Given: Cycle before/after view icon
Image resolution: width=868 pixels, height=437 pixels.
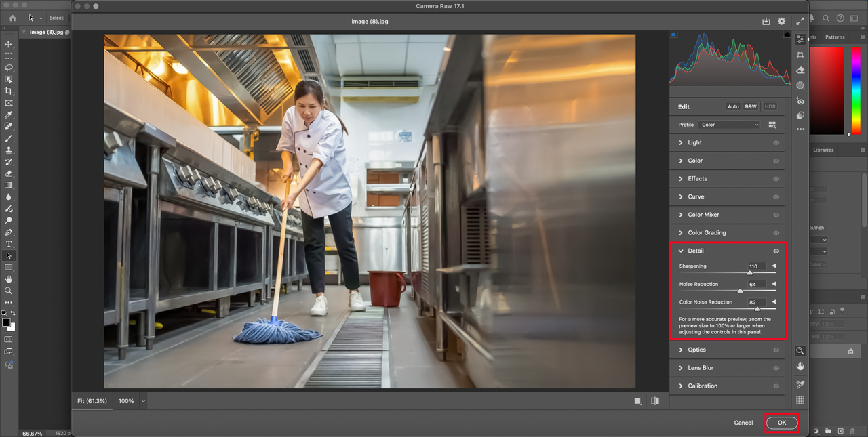Looking at the screenshot, I should 655,401.
